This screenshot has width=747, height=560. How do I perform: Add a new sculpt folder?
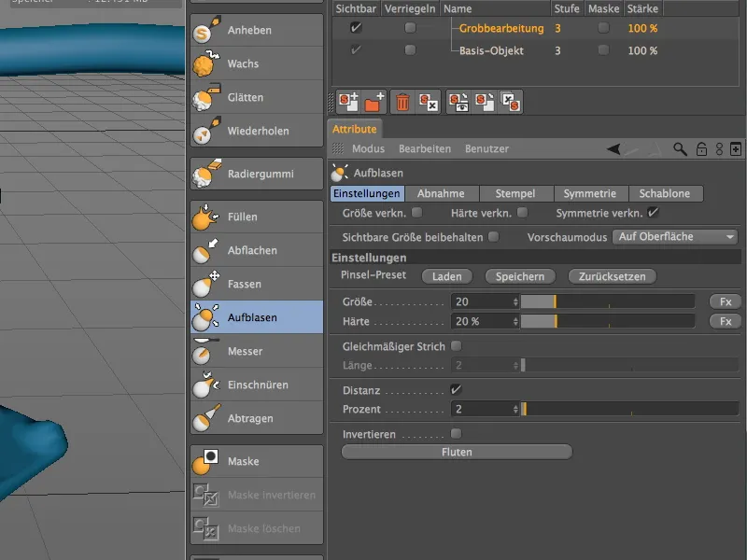374,102
